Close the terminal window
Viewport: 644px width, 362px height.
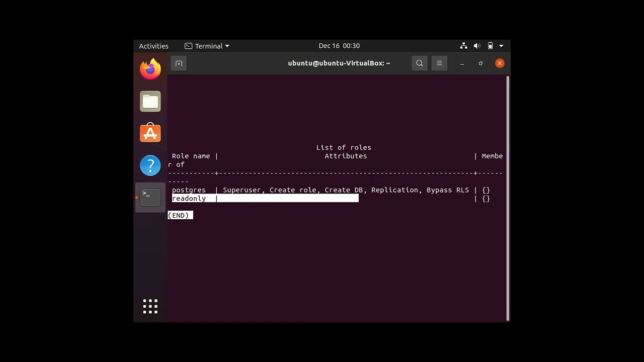tap(500, 63)
